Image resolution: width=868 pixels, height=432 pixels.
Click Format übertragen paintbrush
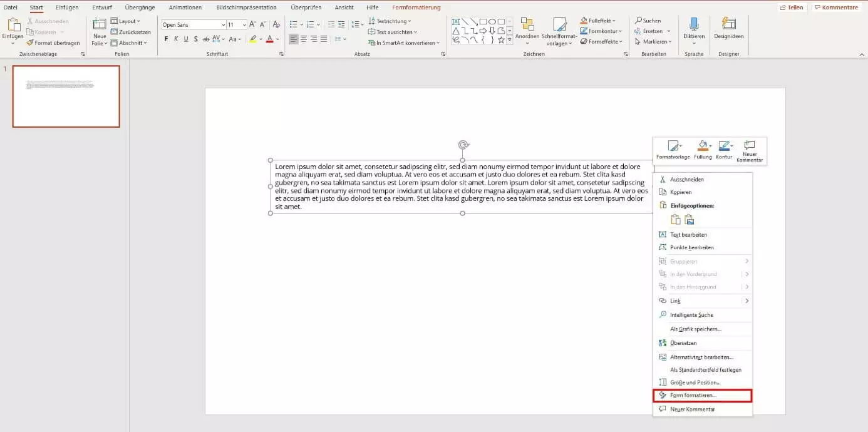point(53,43)
